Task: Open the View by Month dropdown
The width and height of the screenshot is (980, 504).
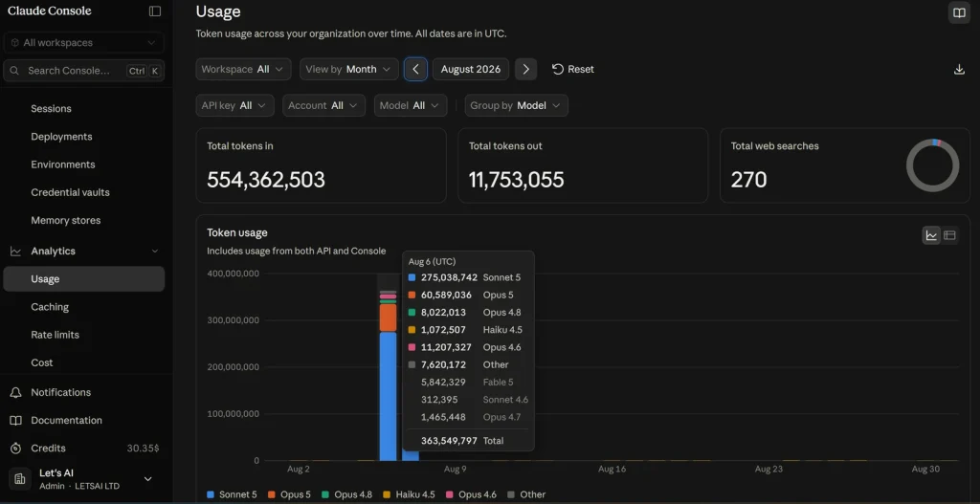Action: [x=348, y=69]
